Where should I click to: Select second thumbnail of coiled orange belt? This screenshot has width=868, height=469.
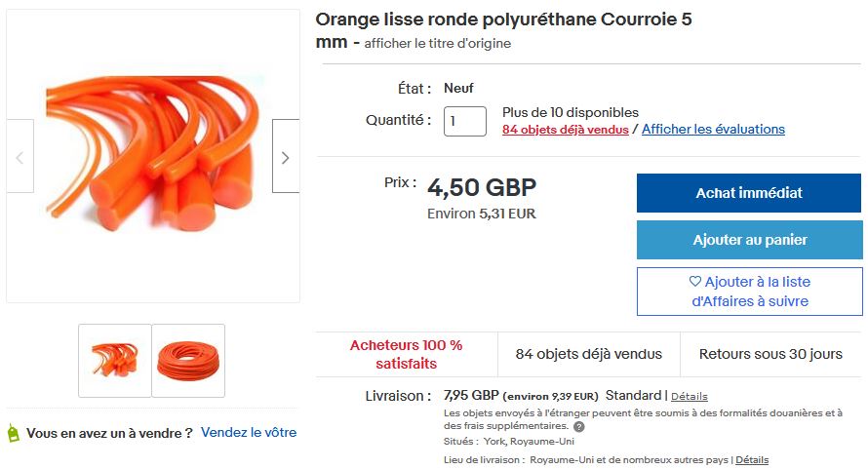pos(188,361)
